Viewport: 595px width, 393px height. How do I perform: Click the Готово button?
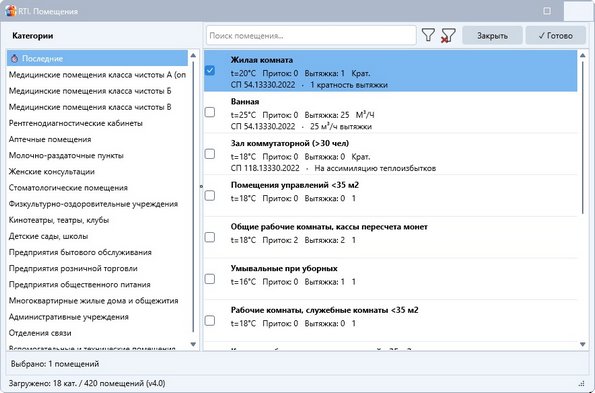click(556, 35)
